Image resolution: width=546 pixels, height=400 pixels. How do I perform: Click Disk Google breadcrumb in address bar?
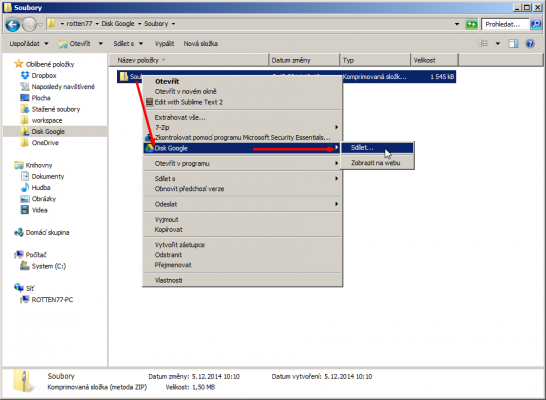[118, 24]
